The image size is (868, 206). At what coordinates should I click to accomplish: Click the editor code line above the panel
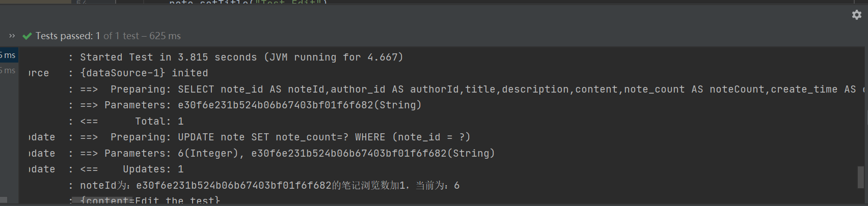pos(248,2)
